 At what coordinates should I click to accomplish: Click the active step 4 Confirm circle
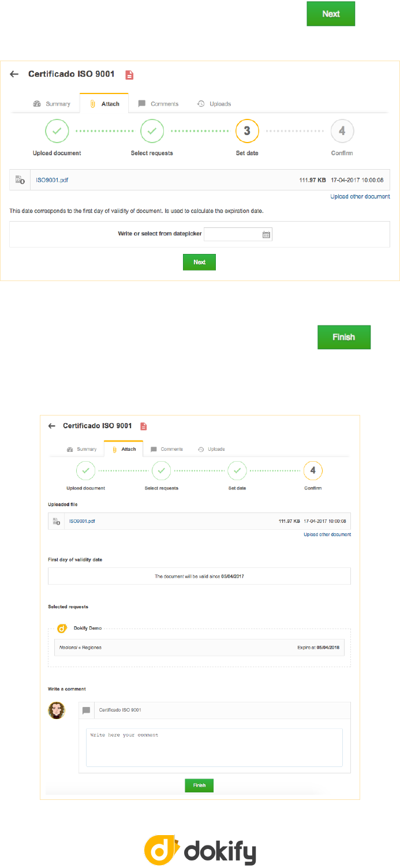point(313,470)
